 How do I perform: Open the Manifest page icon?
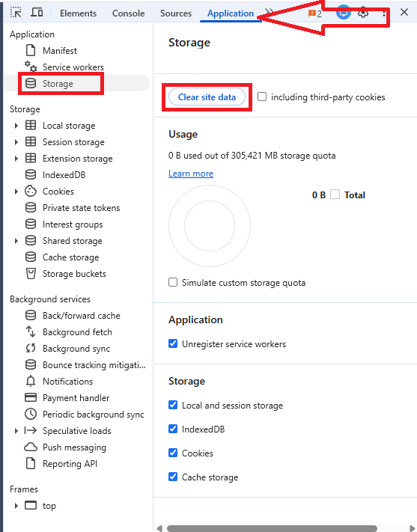pos(31,51)
